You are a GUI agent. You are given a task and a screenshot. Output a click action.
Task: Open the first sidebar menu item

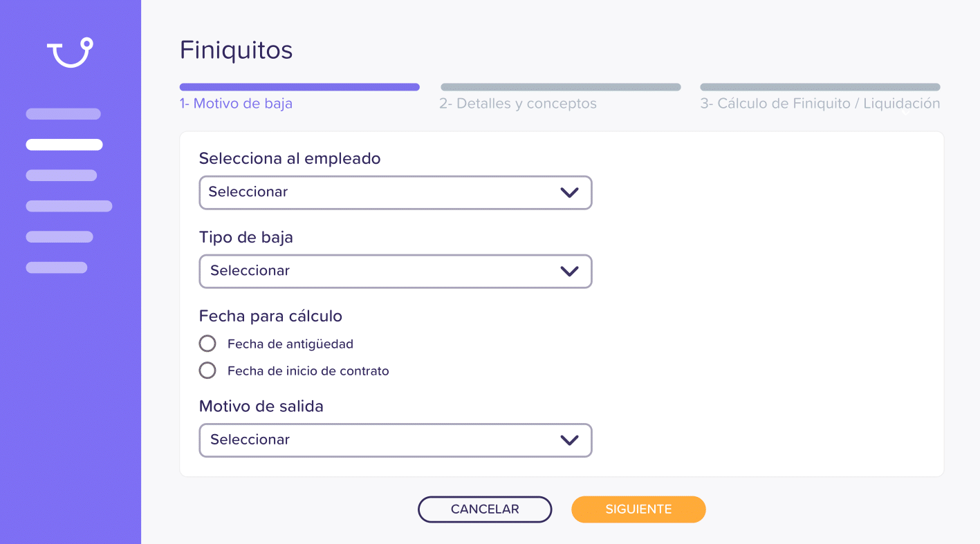tap(64, 114)
